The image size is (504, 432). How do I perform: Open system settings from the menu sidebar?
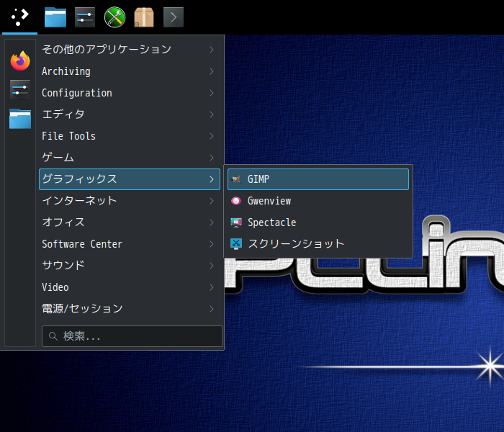click(x=20, y=90)
